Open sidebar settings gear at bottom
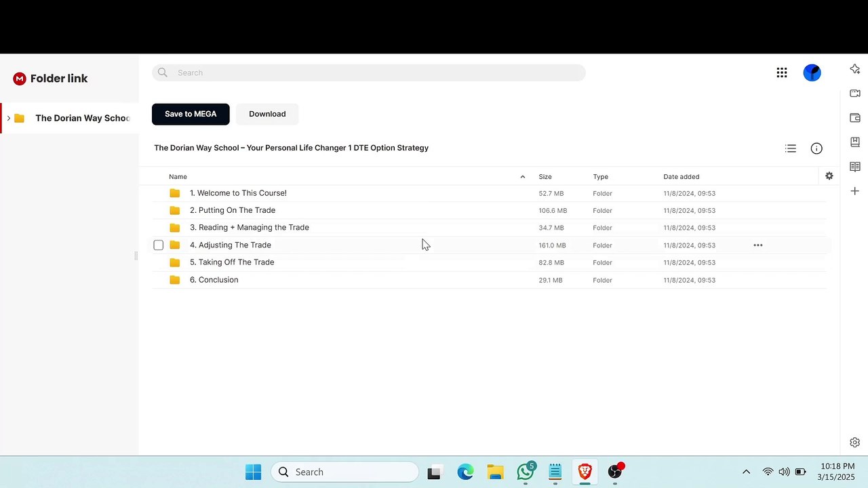Viewport: 868px width, 488px height. [855, 443]
